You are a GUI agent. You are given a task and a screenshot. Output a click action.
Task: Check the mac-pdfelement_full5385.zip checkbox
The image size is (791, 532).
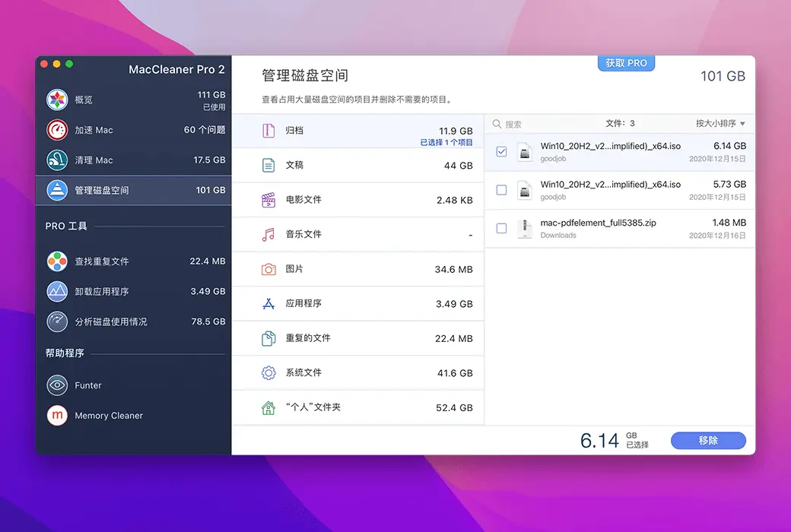click(x=501, y=228)
